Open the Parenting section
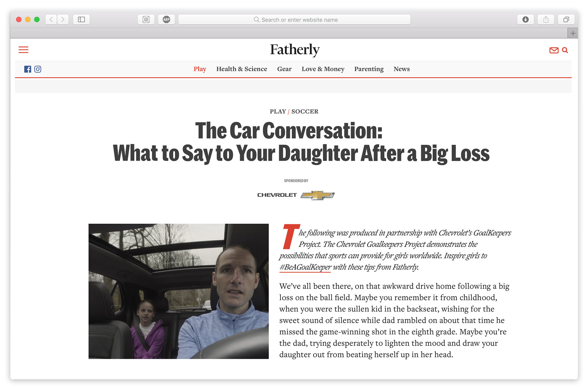This screenshot has height=387, width=588. click(x=369, y=69)
